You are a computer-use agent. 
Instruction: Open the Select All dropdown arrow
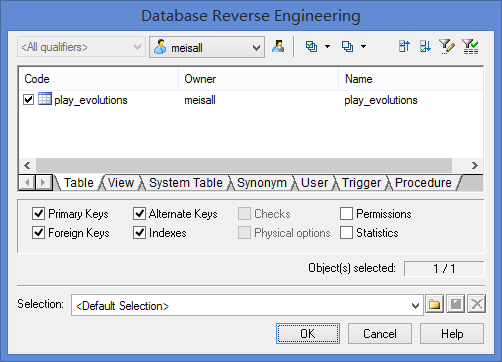[x=327, y=47]
